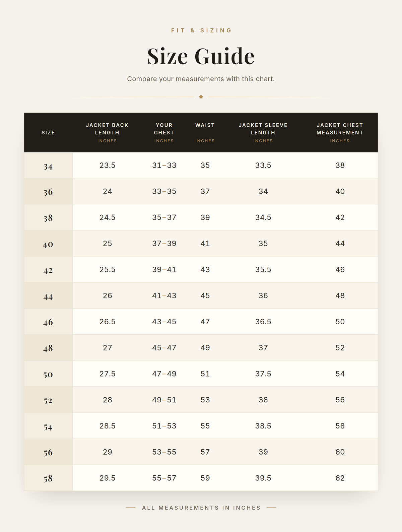Select the 36.5 sleeve length cell
This screenshot has height=532, width=402.
(263, 322)
